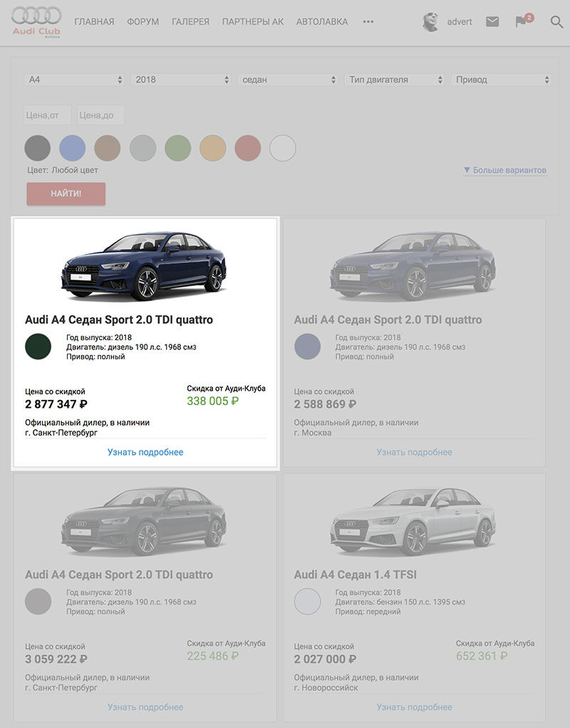Click the advert user avatar

[430, 22]
